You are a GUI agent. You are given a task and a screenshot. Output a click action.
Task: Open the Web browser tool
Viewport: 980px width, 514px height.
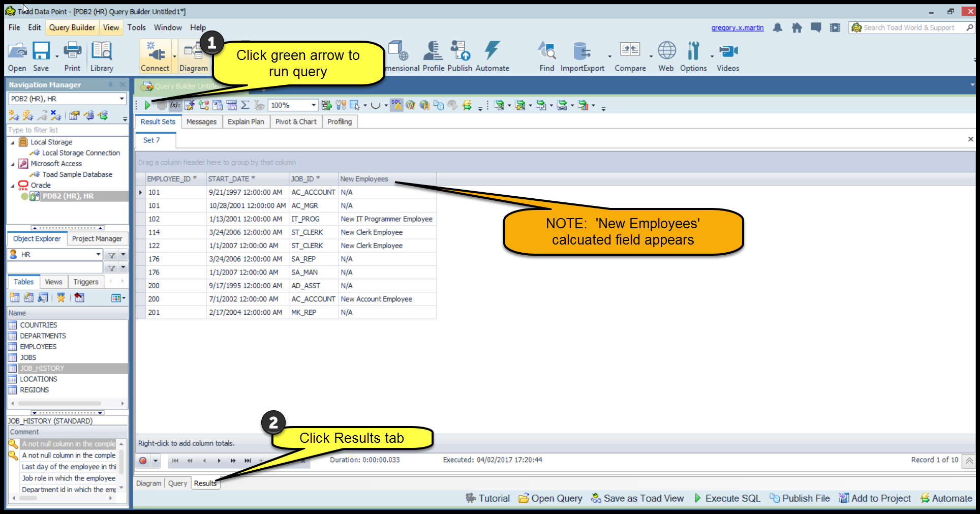[666, 56]
